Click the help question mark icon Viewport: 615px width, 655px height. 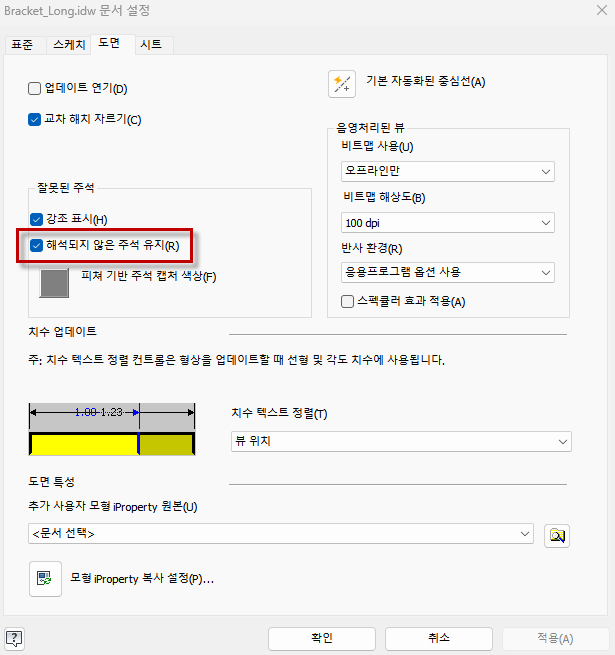click(x=14, y=638)
